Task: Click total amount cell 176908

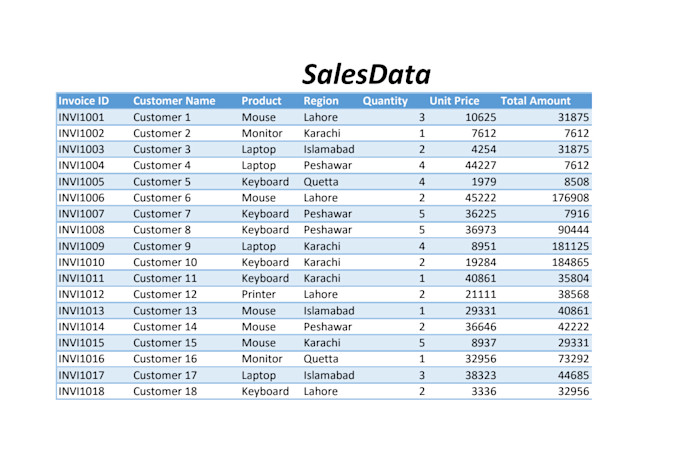Action: pyautogui.click(x=567, y=198)
